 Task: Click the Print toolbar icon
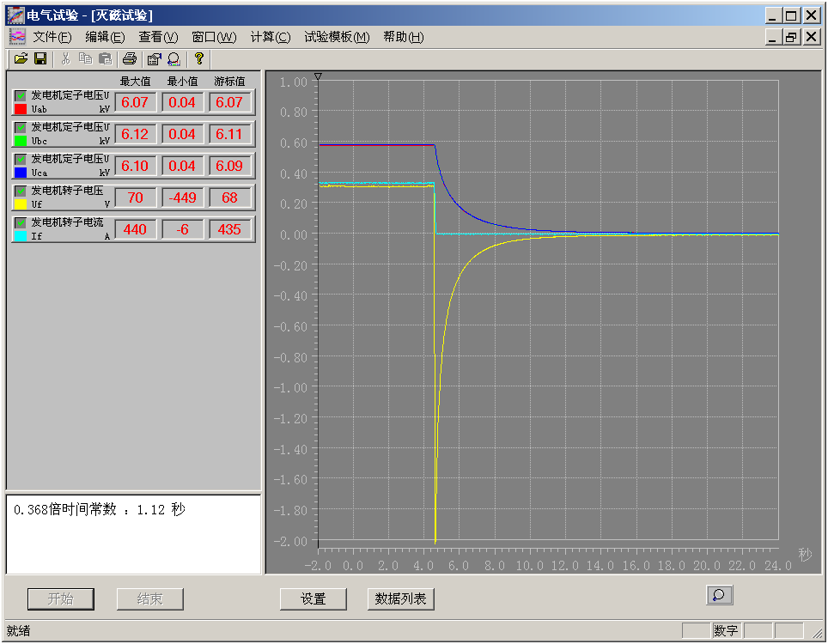[129, 58]
